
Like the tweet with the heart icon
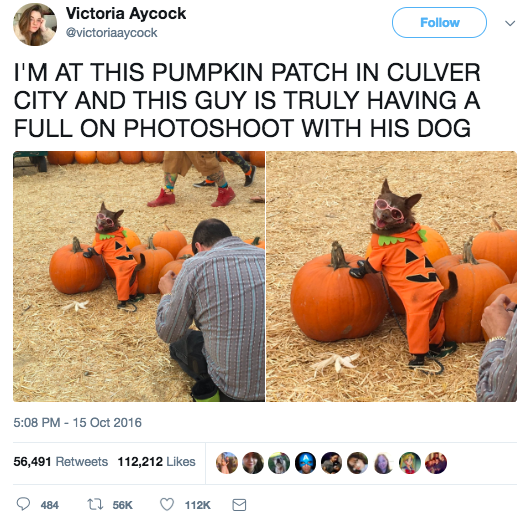point(167,504)
